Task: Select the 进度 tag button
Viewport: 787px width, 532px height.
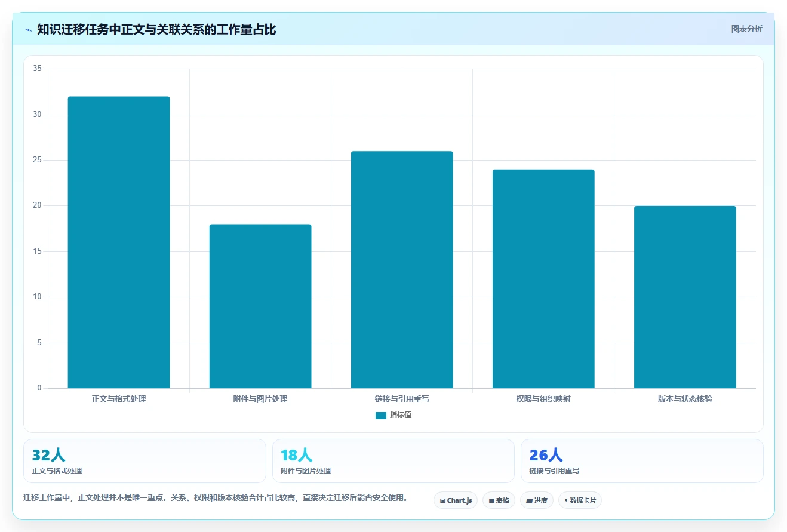Action: tap(537, 500)
